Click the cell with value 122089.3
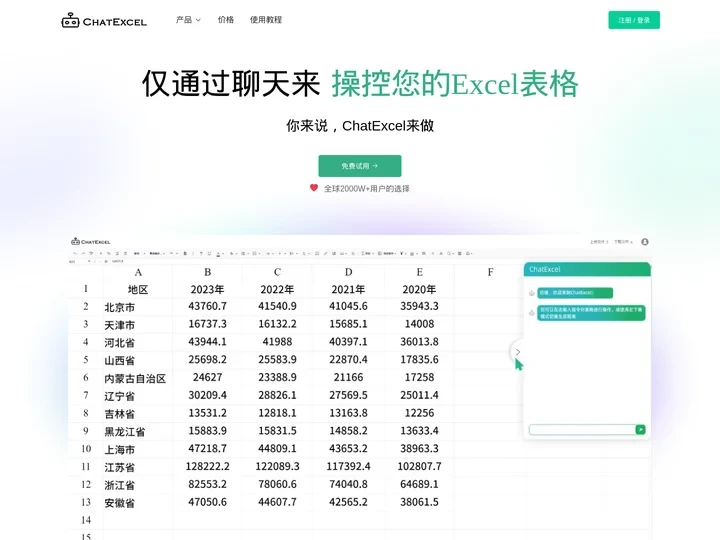Image resolution: width=720 pixels, height=540 pixels. click(277, 467)
